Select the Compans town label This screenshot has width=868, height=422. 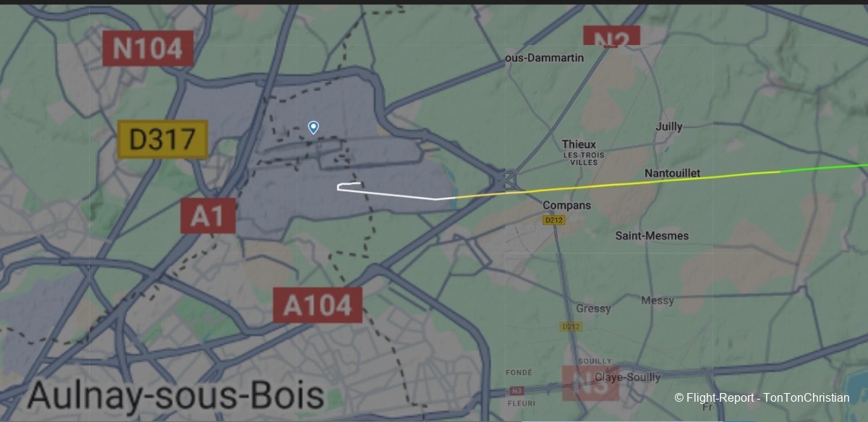tap(567, 206)
